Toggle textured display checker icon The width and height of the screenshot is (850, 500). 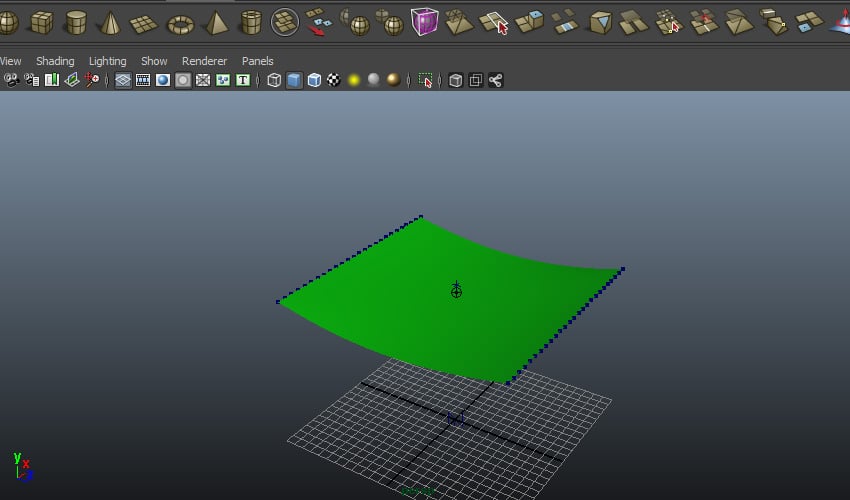point(334,80)
